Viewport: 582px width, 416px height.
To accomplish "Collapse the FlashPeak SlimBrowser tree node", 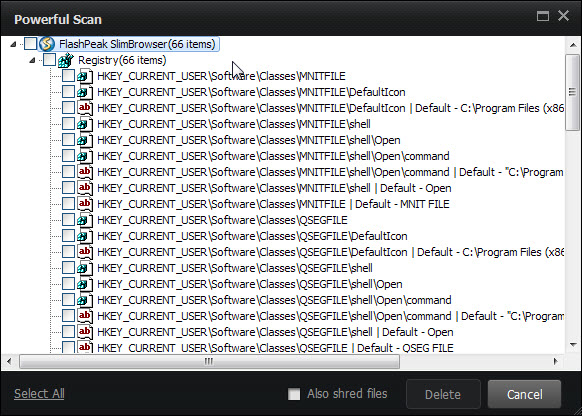I will pos(13,44).
